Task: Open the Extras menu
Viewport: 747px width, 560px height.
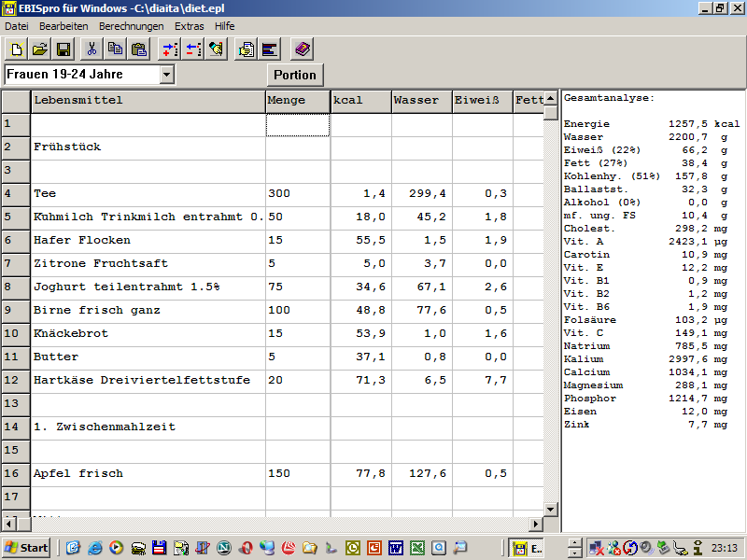Action: coord(189,26)
